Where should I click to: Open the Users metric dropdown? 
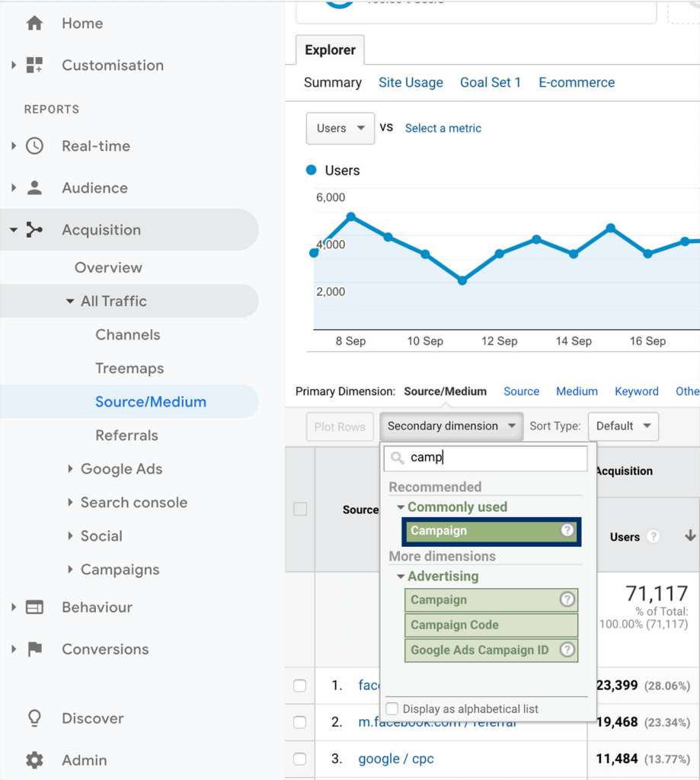tap(340, 128)
